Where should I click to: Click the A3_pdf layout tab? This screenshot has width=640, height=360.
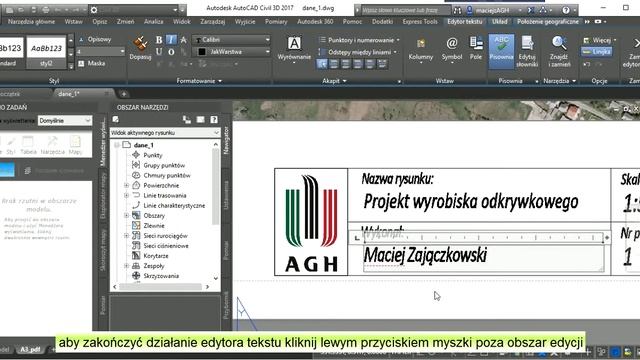click(x=31, y=349)
